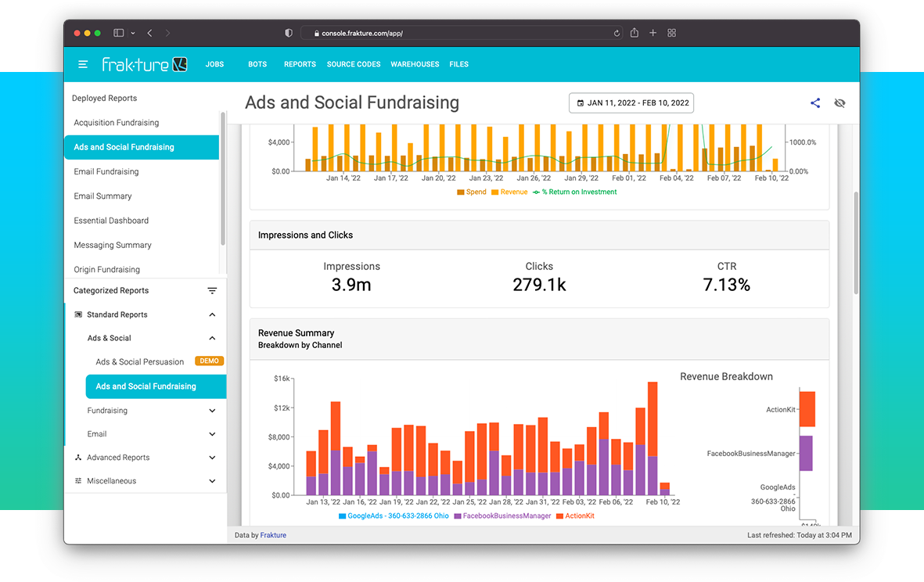Click the Impressions and Clicks heading
Screen dimensions: 924x582
(305, 235)
